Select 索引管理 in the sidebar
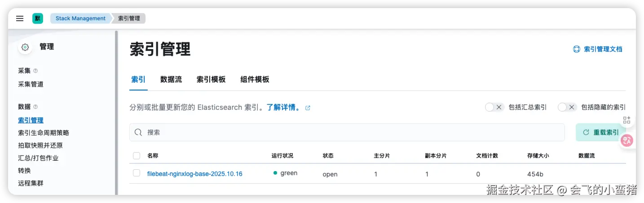The height and width of the screenshot is (203, 644). [31, 120]
